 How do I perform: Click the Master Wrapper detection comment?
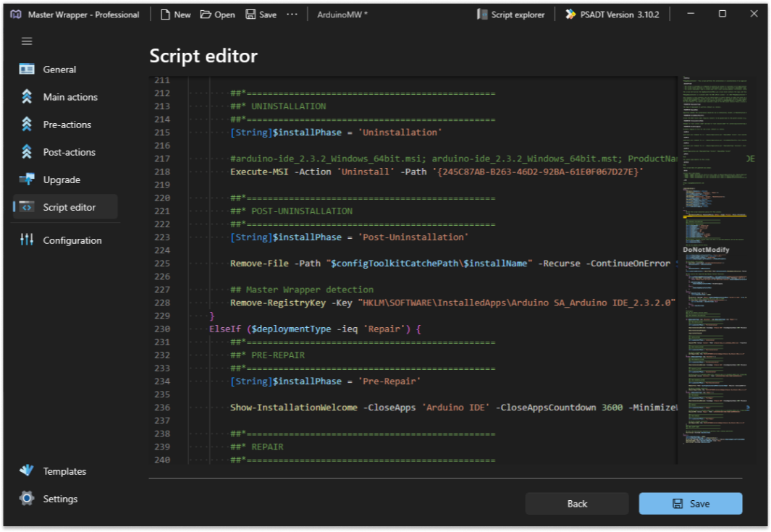point(302,290)
